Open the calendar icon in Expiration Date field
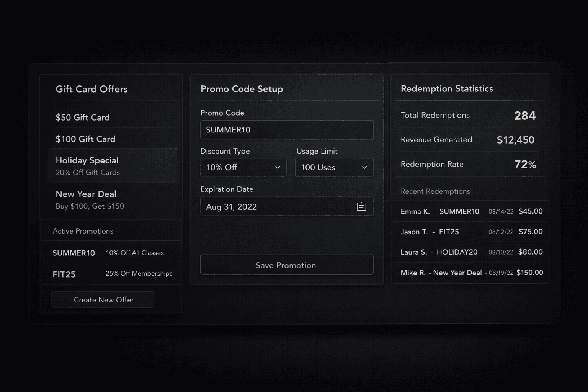Image resolution: width=588 pixels, height=392 pixels. pyautogui.click(x=361, y=206)
